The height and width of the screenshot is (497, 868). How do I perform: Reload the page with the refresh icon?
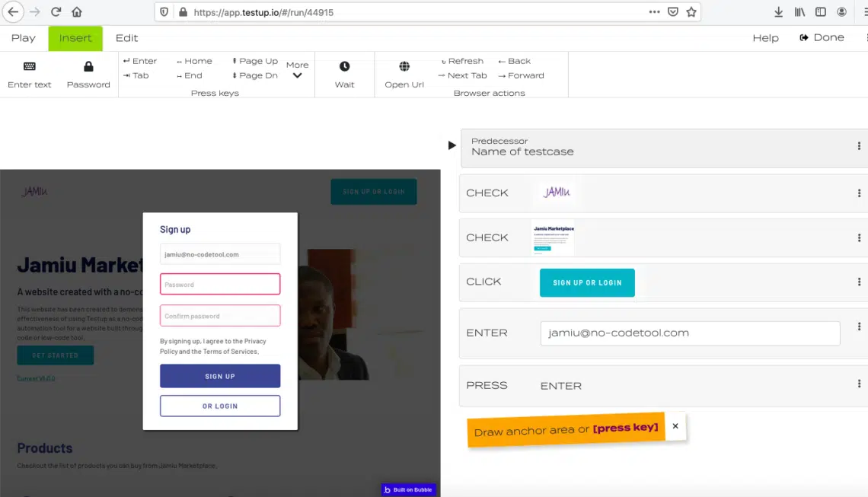click(x=56, y=11)
